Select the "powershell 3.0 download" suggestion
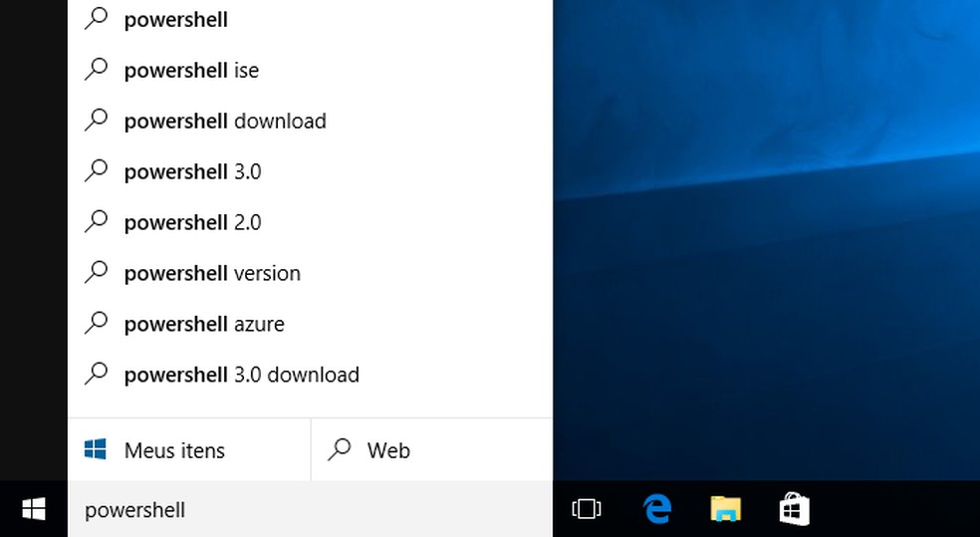 click(x=310, y=375)
